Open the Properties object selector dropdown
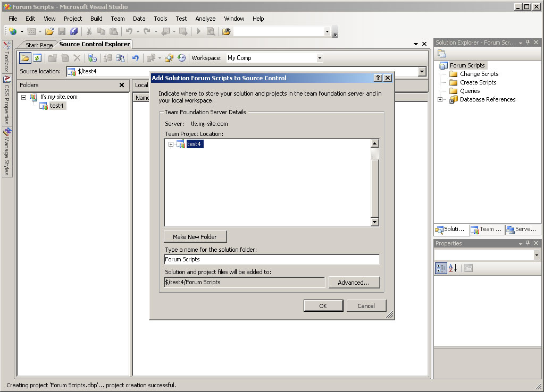The width and height of the screenshot is (544, 392). tap(537, 255)
